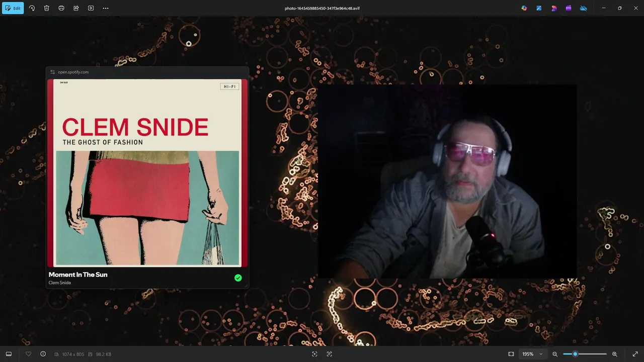Share the photo
The image size is (644, 362).
pyautogui.click(x=76, y=8)
